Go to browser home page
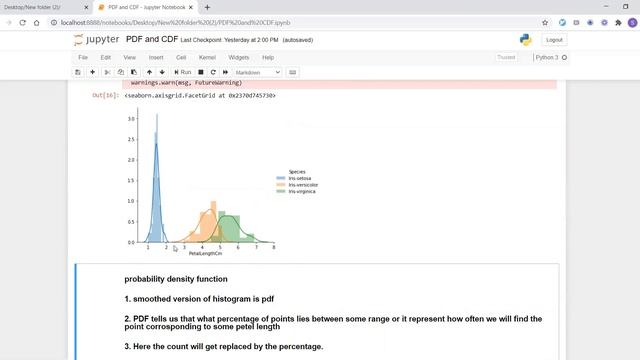Screen dimensions: 640x360 click(x=36, y=23)
